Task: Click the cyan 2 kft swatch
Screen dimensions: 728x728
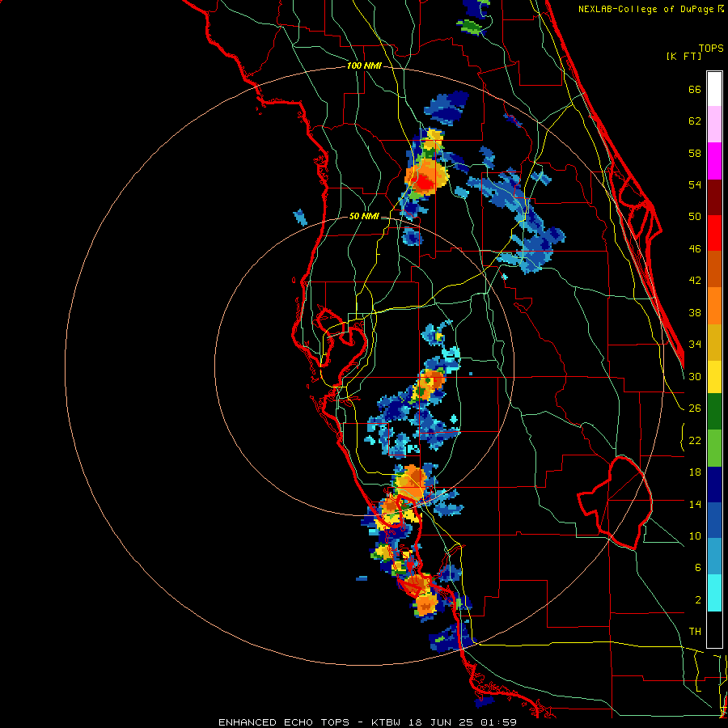Action: tap(714, 593)
